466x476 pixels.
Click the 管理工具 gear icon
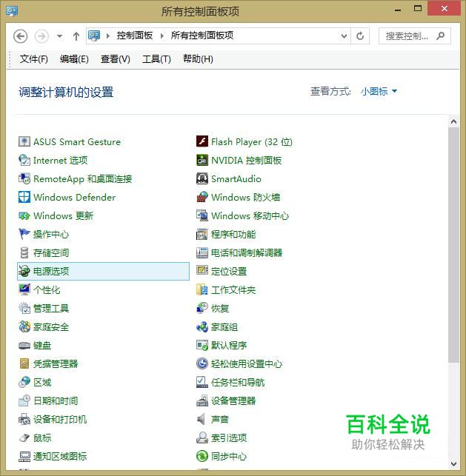click(x=24, y=308)
